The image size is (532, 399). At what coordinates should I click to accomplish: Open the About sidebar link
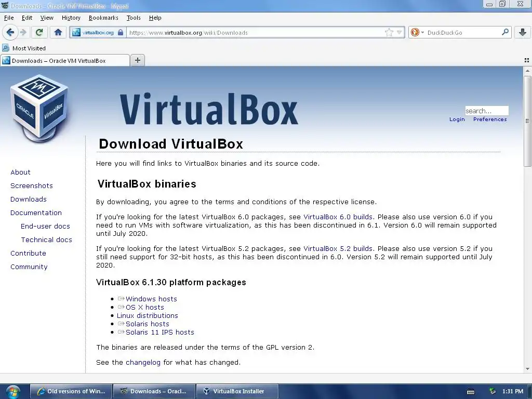(x=20, y=172)
